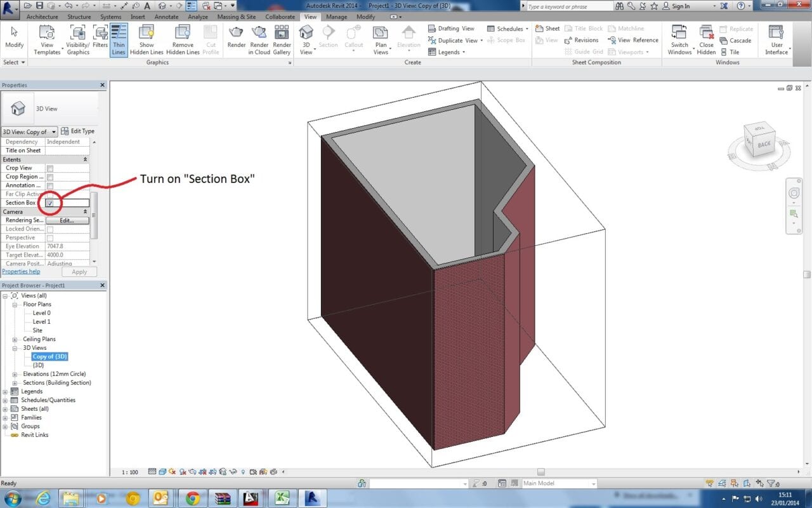Create a new 3D View
This screenshot has width=812, height=508.
click(x=305, y=38)
